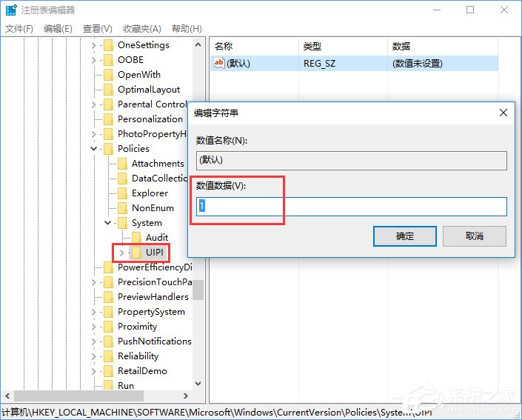Click the Registry Editor title bar icon

[11, 10]
